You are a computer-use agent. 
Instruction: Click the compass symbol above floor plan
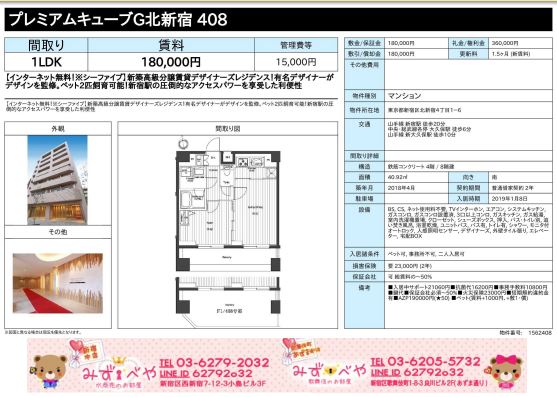click(x=183, y=143)
